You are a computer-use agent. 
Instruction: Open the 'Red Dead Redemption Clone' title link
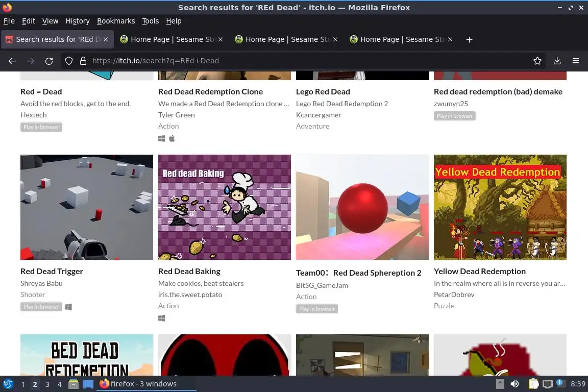[x=210, y=91]
